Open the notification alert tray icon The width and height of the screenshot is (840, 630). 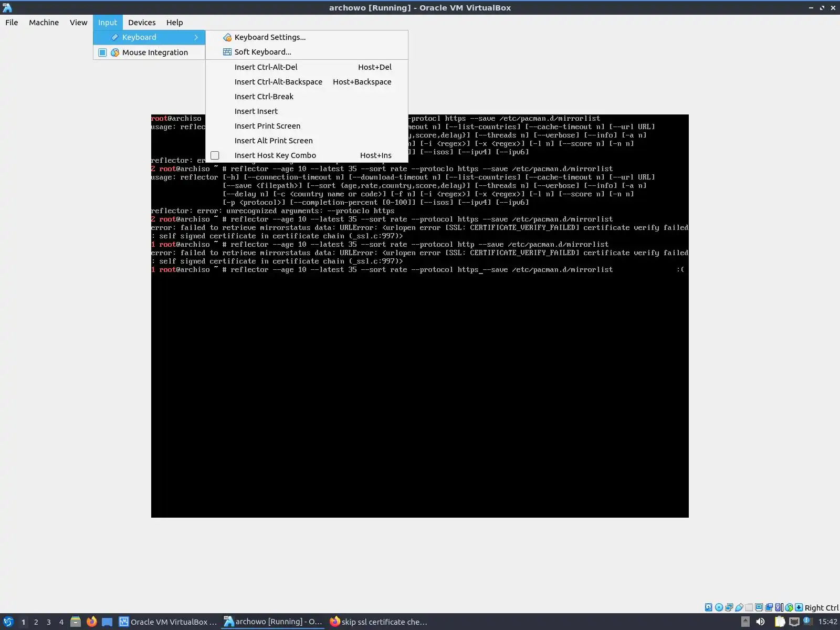807,622
